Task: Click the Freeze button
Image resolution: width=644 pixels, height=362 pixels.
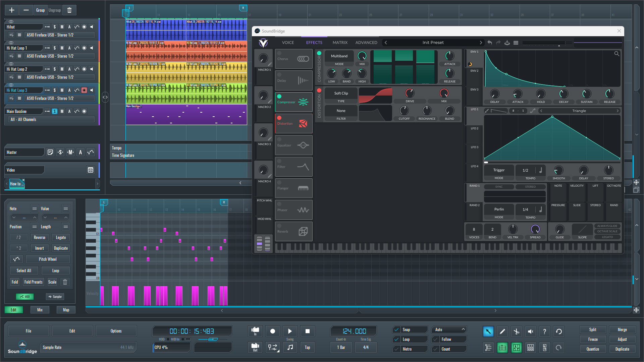Action: [593, 339]
